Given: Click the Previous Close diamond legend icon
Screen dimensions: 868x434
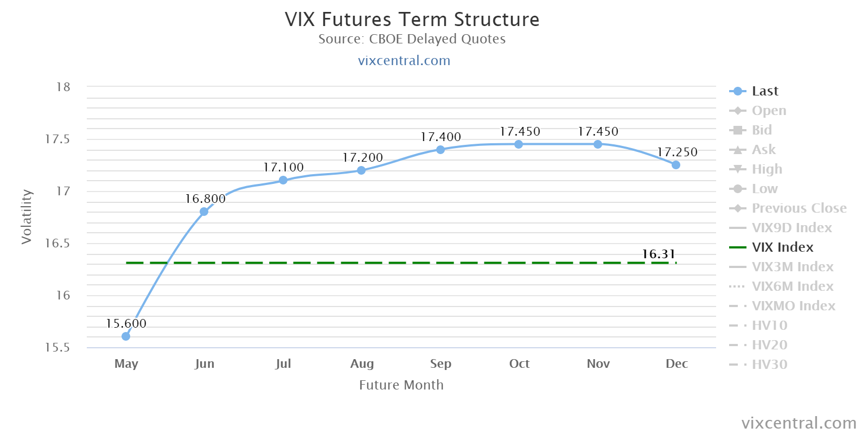Looking at the screenshot, I should (737, 208).
